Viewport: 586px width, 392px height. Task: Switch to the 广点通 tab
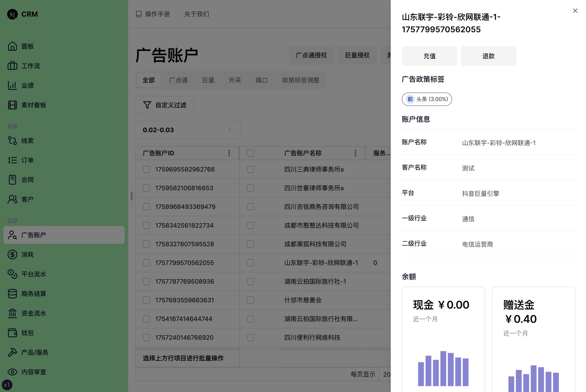tap(178, 80)
